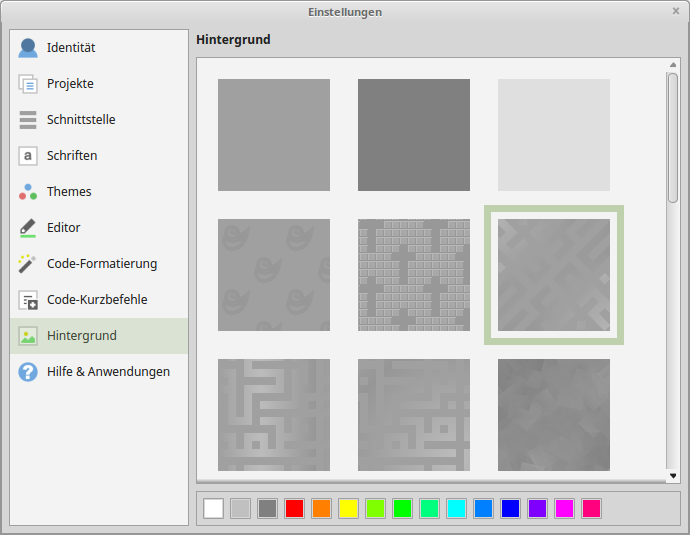
Task: Pick the brick blocks pattern background
Action: pyautogui.click(x=414, y=275)
